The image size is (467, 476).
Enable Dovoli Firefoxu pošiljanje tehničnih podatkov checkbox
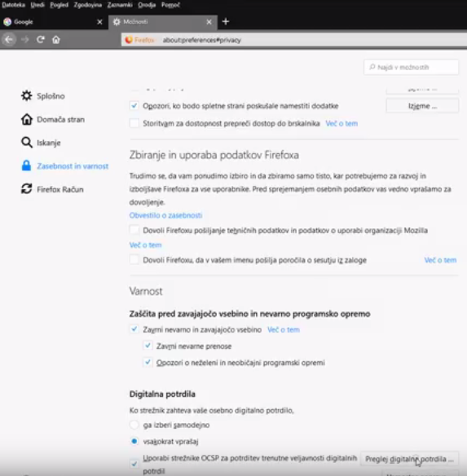(134, 230)
